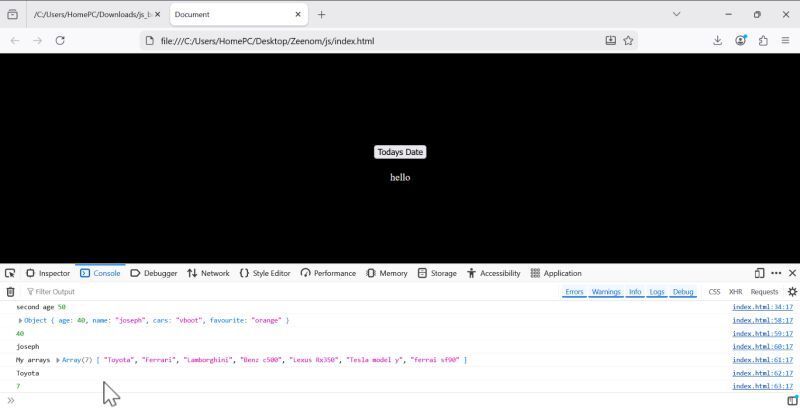Expand the logged Array(7) entry
The height and width of the screenshot is (420, 800).
[58, 360]
